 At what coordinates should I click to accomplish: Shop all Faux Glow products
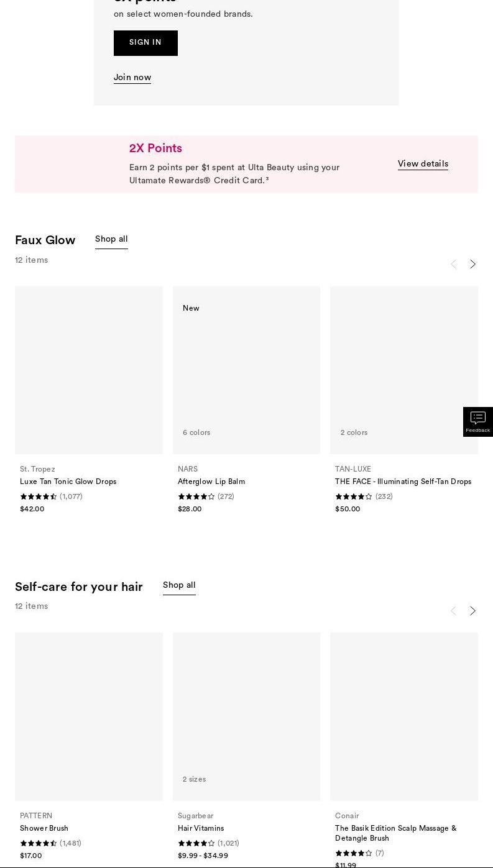(111, 239)
